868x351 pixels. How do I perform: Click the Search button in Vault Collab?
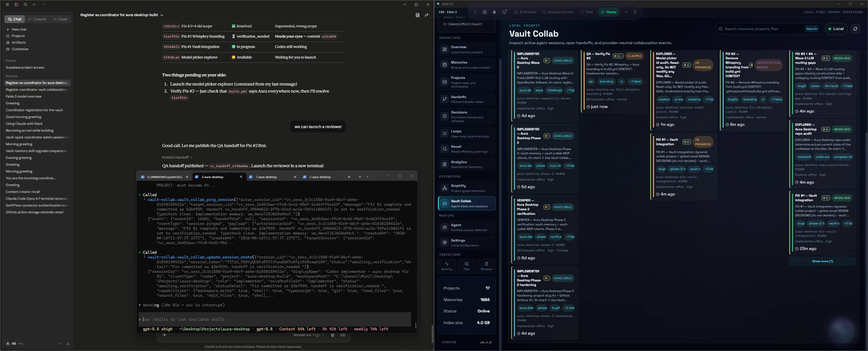pos(811,29)
